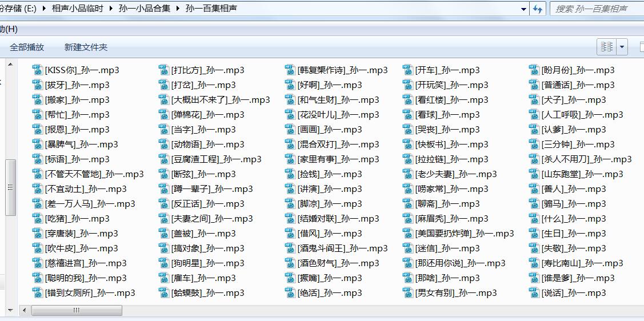
Task: Select file [狗明星]_孙一.mp3
Action: (202, 263)
